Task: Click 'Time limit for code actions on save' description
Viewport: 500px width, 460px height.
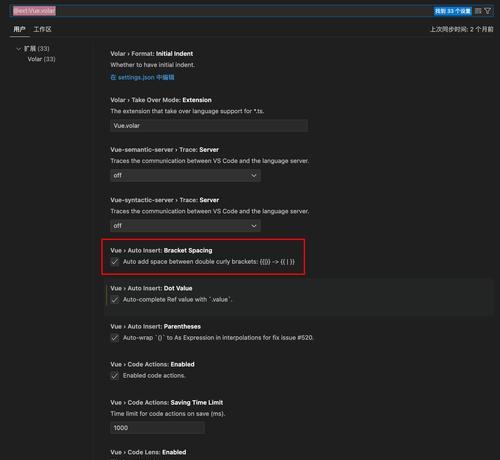Action: [168, 414]
